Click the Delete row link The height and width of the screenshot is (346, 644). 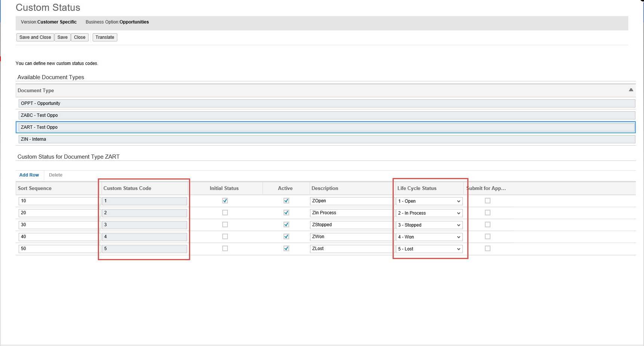coord(56,175)
